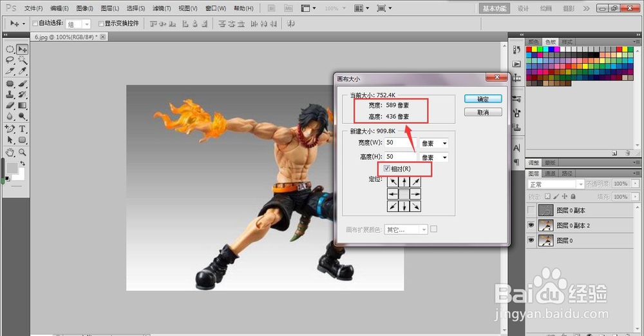Click the center anchor square
This screenshot has width=644, height=336.
(x=404, y=194)
